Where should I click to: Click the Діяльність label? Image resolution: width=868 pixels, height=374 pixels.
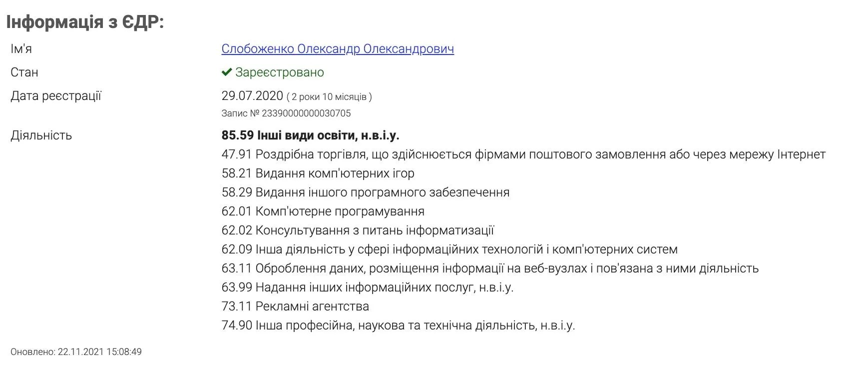[41, 135]
